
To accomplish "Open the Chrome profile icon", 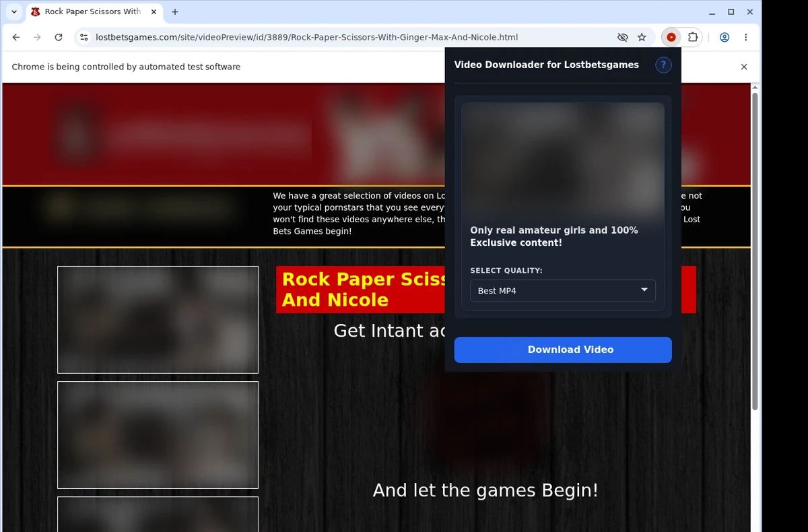I will [725, 37].
